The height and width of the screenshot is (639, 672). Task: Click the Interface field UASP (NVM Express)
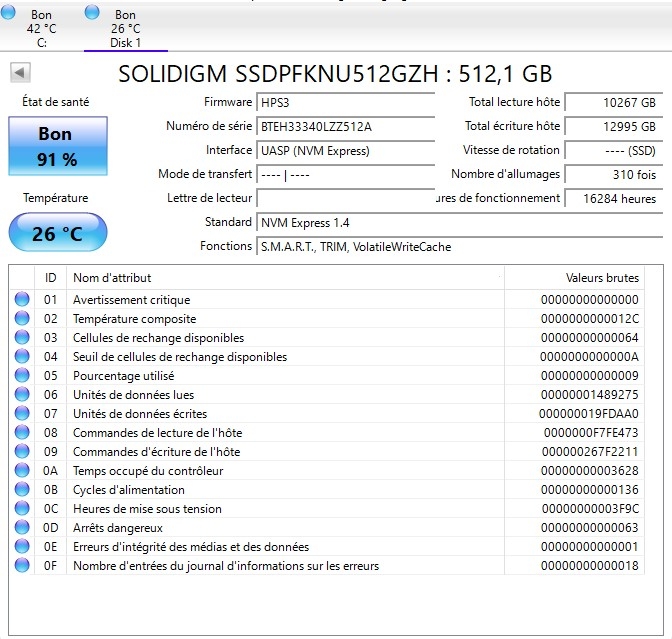[345, 150]
